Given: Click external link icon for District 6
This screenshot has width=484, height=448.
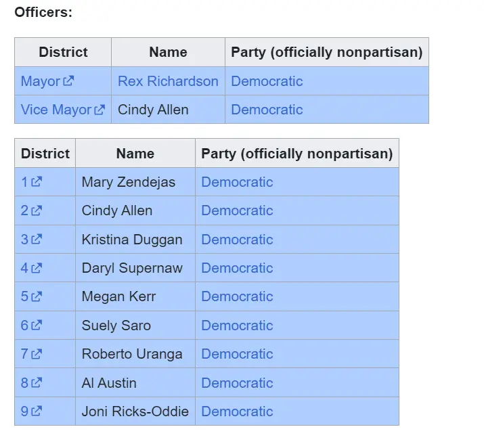Looking at the screenshot, I should [x=37, y=326].
